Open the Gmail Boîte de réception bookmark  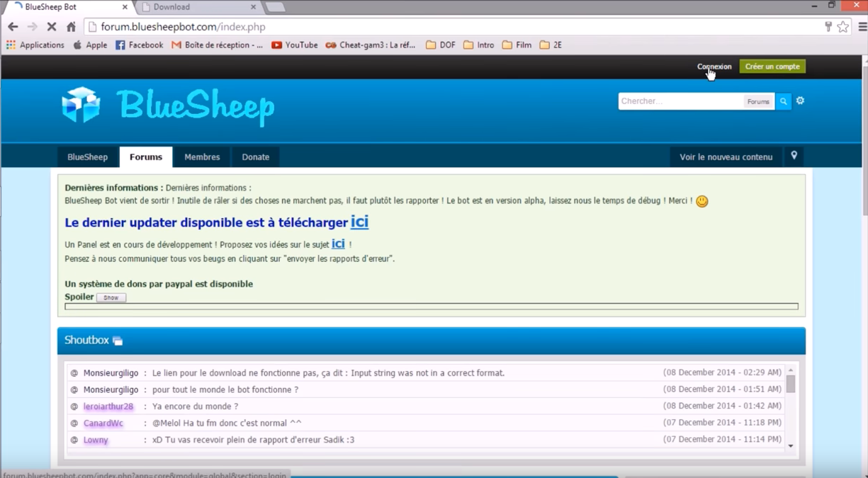point(217,45)
